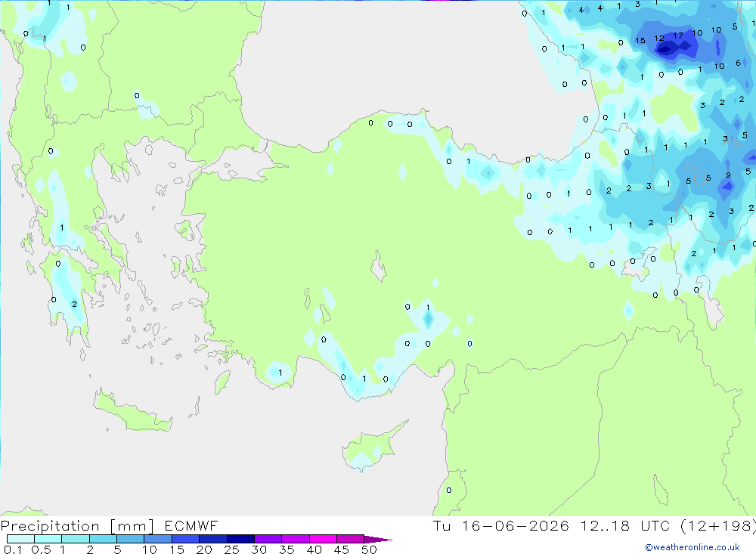Select the 'Precipitation [mm]' title text
Image resolution: width=756 pixels, height=554 pixels.
click(x=77, y=525)
